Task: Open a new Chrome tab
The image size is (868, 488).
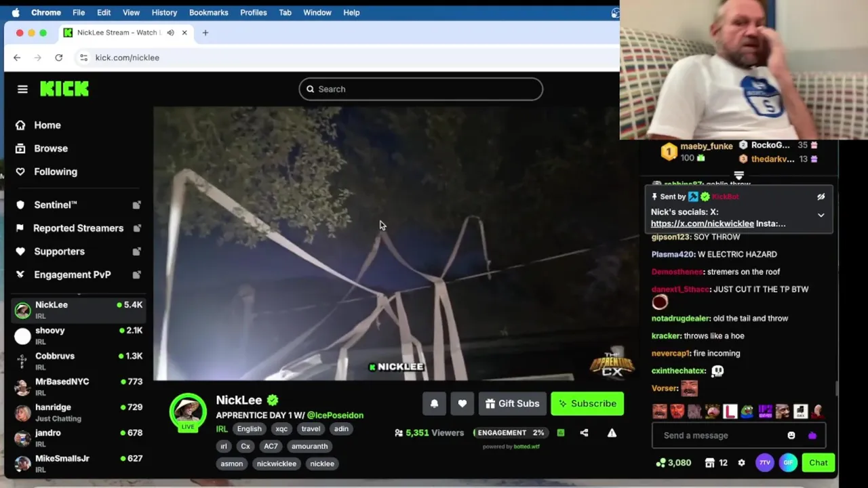Action: [205, 33]
